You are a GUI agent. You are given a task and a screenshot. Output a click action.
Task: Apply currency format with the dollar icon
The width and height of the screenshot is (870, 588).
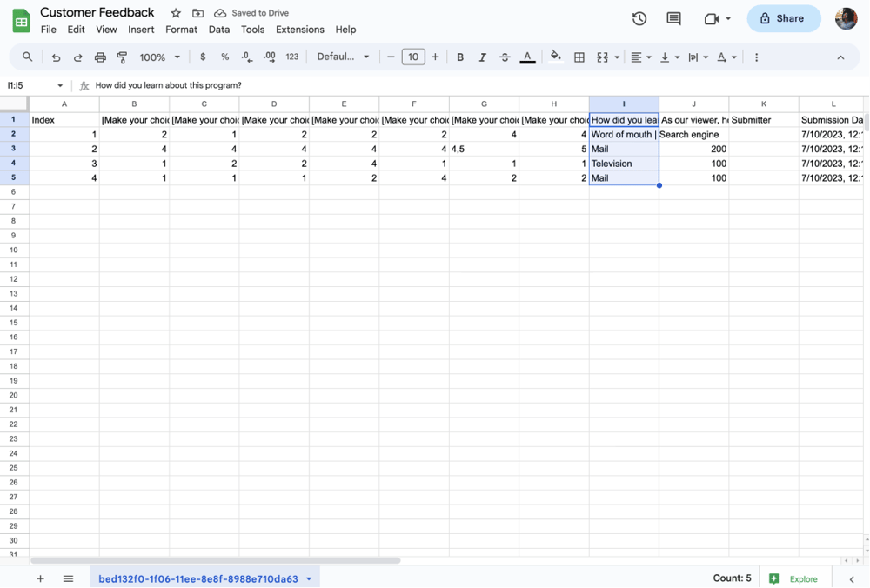coord(201,57)
